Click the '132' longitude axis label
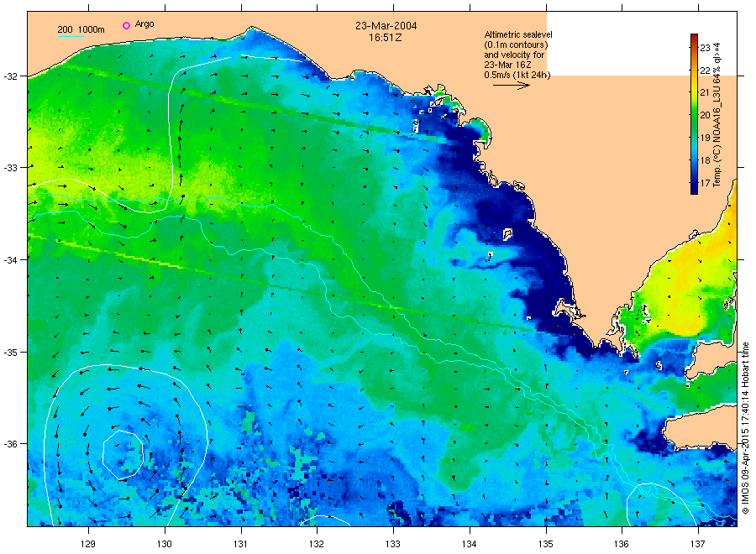 (x=317, y=544)
